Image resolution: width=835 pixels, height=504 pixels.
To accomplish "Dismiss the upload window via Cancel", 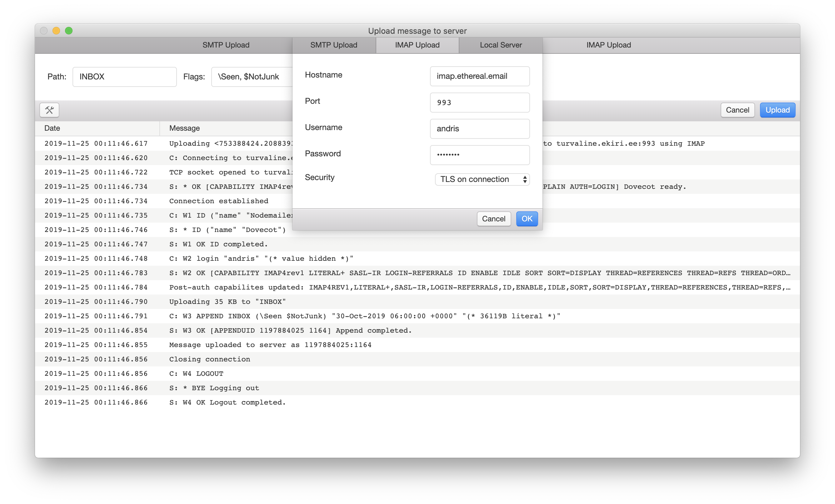I will (737, 110).
